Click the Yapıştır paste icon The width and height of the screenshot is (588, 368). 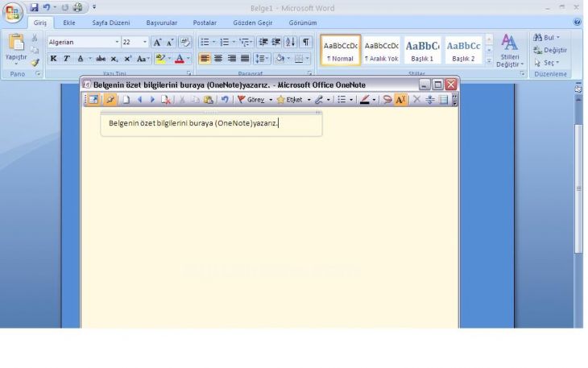click(x=16, y=43)
